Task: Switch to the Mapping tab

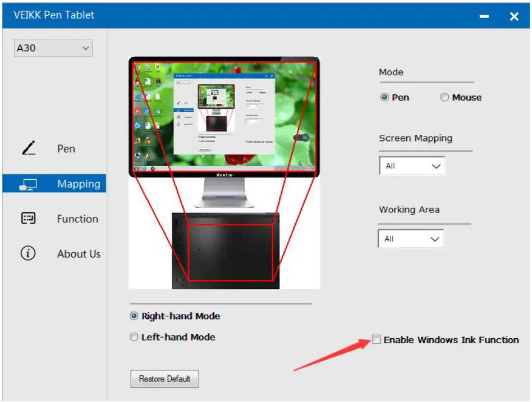Action: (x=54, y=183)
